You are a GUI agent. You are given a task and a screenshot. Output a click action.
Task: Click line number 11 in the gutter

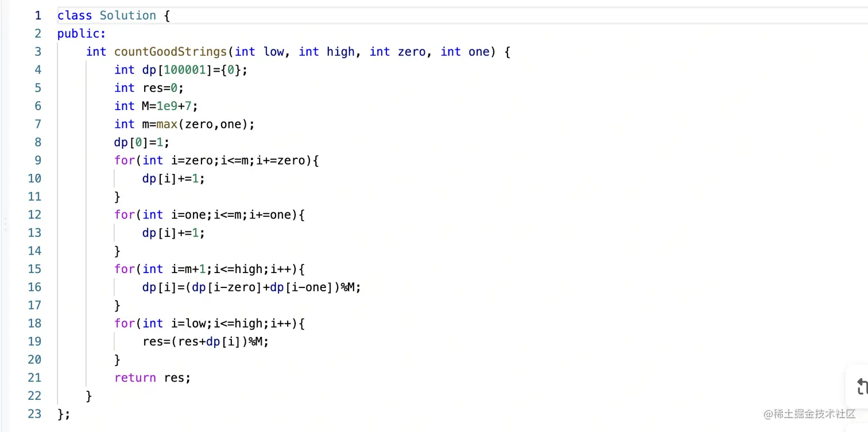34,197
